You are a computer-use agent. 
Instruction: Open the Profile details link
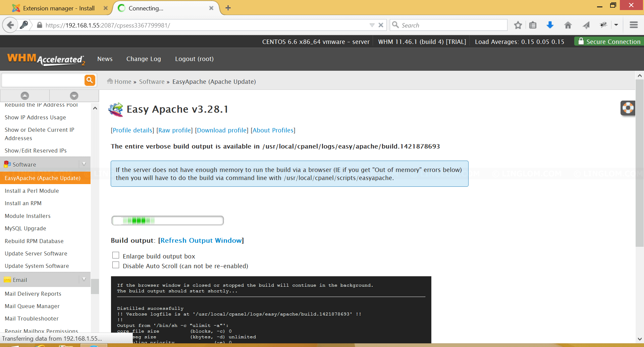(x=132, y=130)
